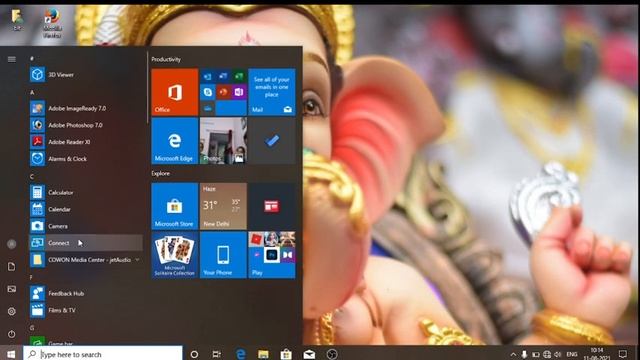This screenshot has height=360, width=640.
Task: Open the Calculator app
Action: (86, 192)
